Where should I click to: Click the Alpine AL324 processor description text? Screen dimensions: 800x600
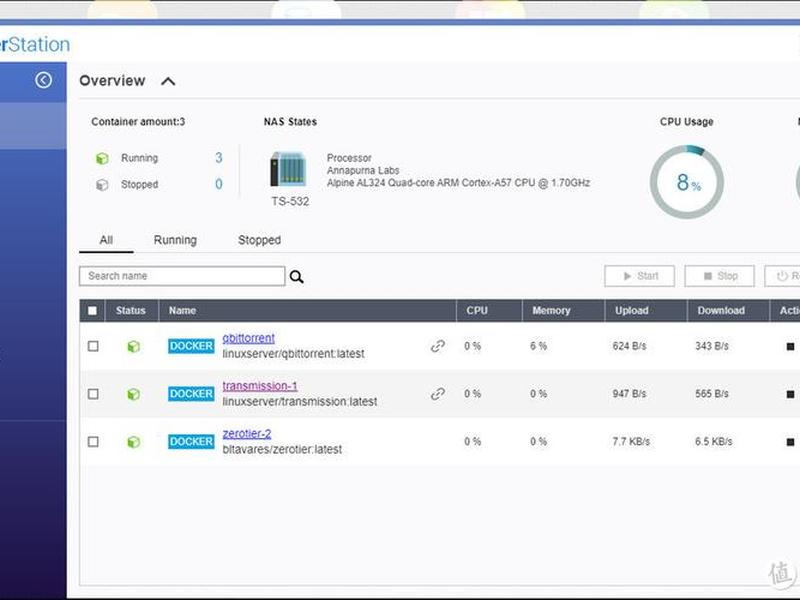click(458, 183)
